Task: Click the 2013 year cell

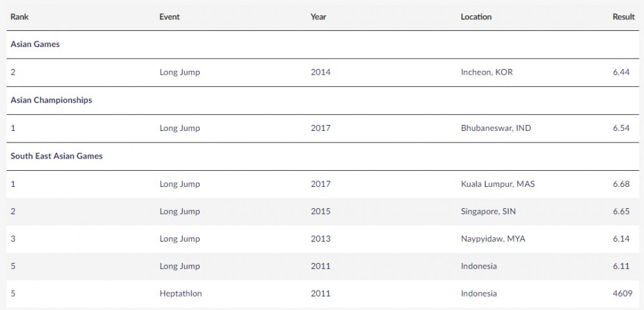Action: pos(320,239)
